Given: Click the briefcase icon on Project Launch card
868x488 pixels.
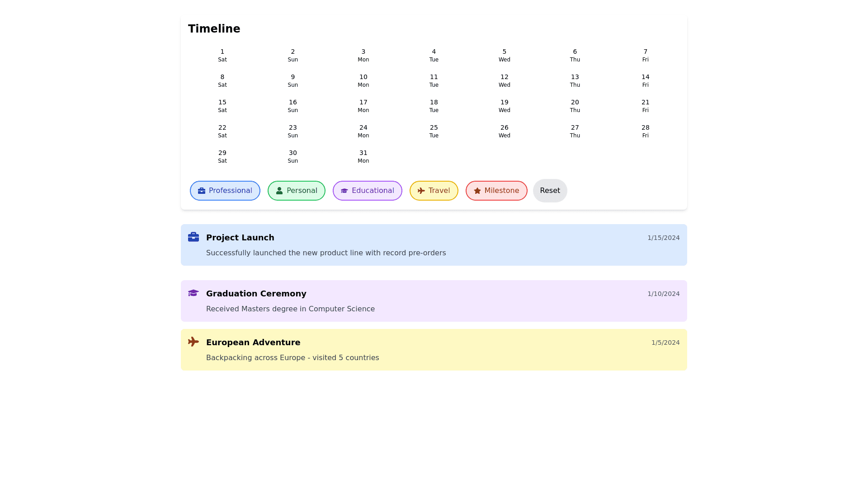Looking at the screenshot, I should [x=193, y=237].
